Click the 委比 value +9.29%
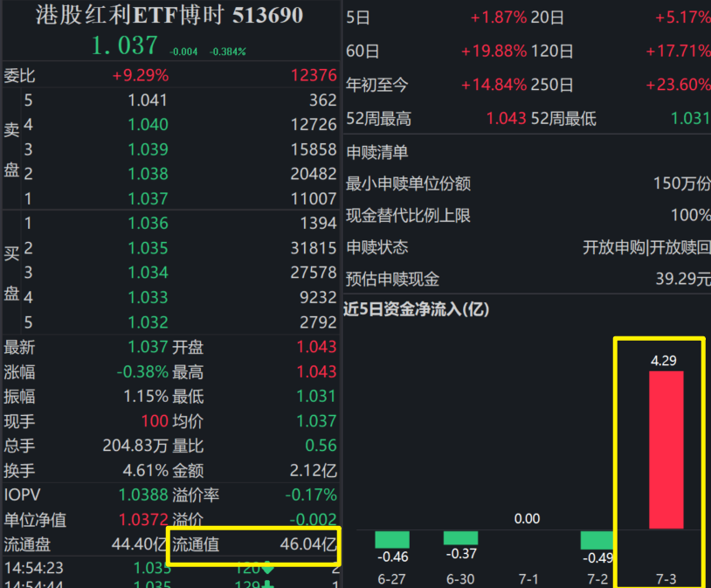 [x=141, y=75]
